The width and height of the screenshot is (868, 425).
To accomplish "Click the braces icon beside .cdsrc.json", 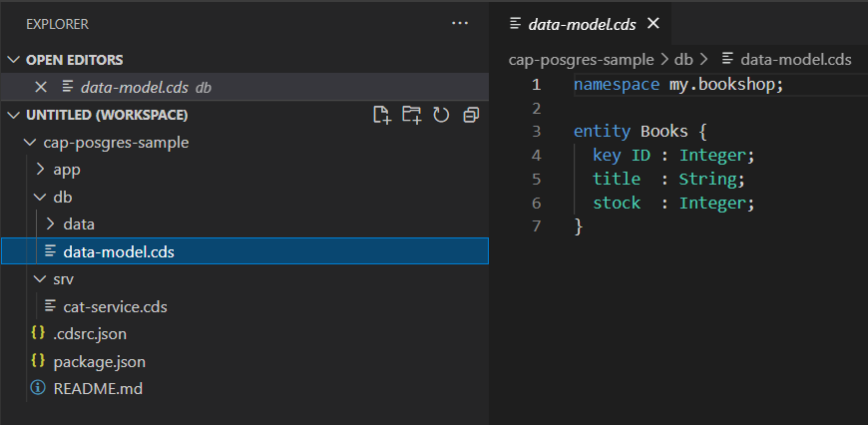I will point(38,333).
